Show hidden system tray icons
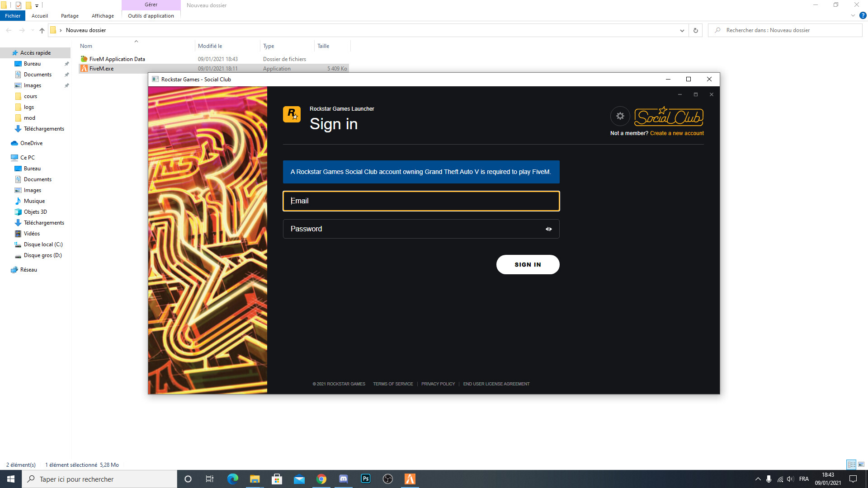The image size is (868, 488). pos(758,479)
